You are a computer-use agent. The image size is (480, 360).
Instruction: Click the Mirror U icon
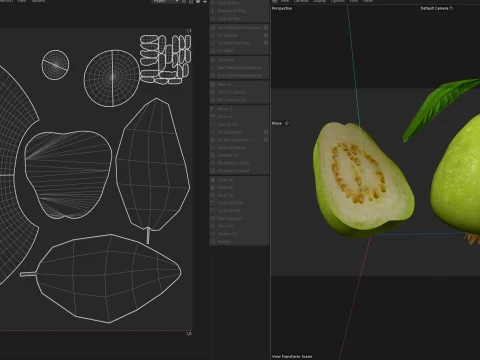click(213, 109)
